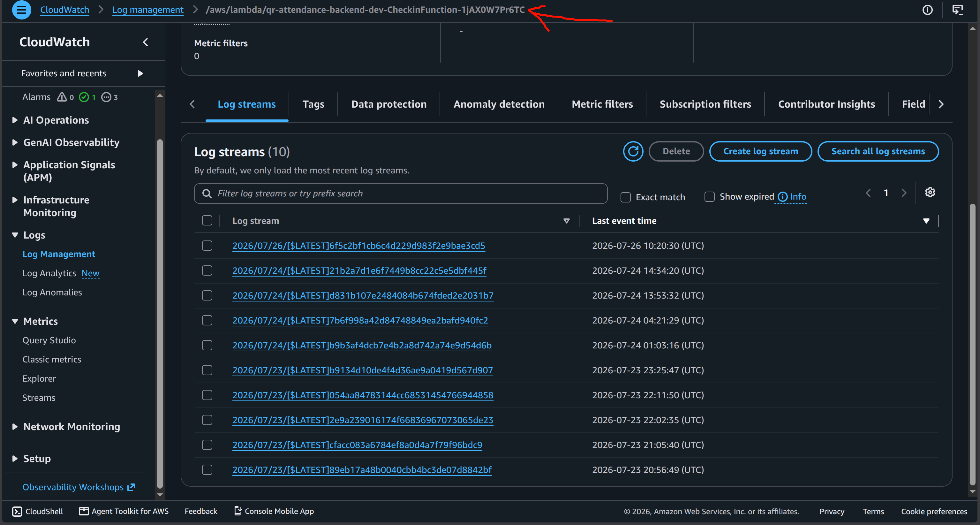Viewport: 980px width, 525px height.
Task: Switch to the Metric filters tab
Action: click(x=602, y=104)
